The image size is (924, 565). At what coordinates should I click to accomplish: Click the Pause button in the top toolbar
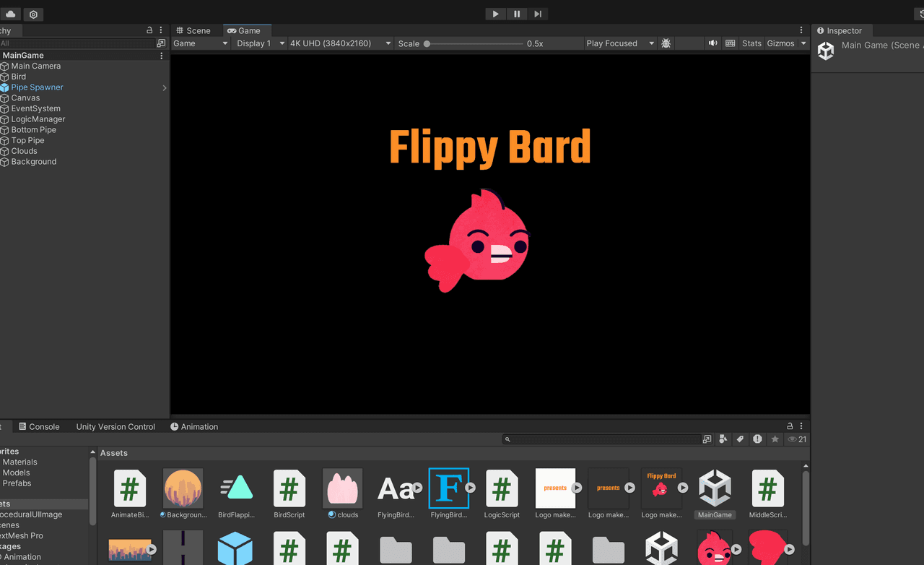517,14
